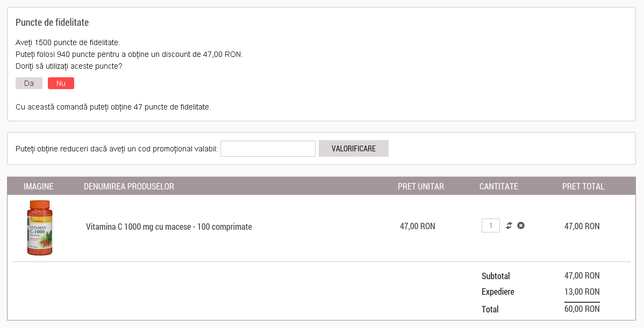Select the PRET UNITAR column header
This screenshot has width=644, height=328.
click(421, 187)
